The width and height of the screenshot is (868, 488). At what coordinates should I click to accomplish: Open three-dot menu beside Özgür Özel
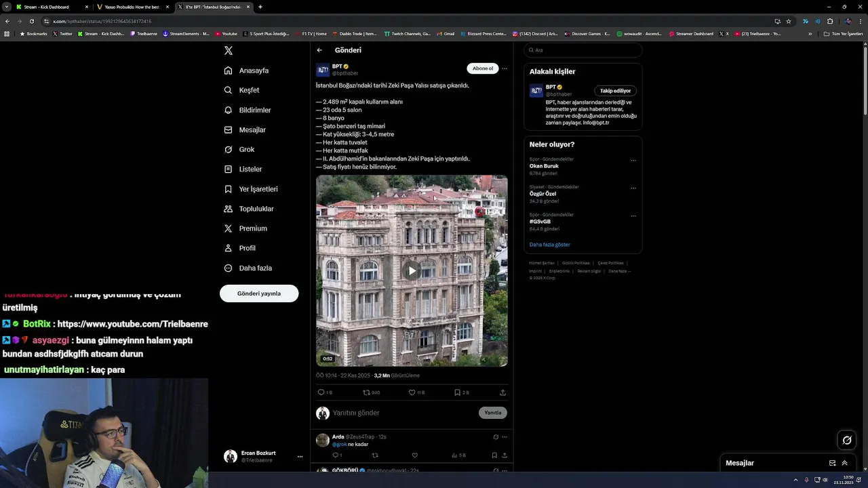click(633, 188)
